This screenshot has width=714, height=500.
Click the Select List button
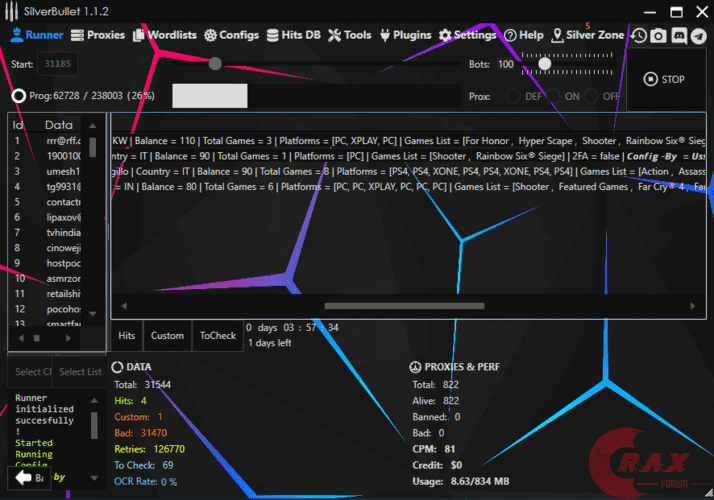click(79, 372)
